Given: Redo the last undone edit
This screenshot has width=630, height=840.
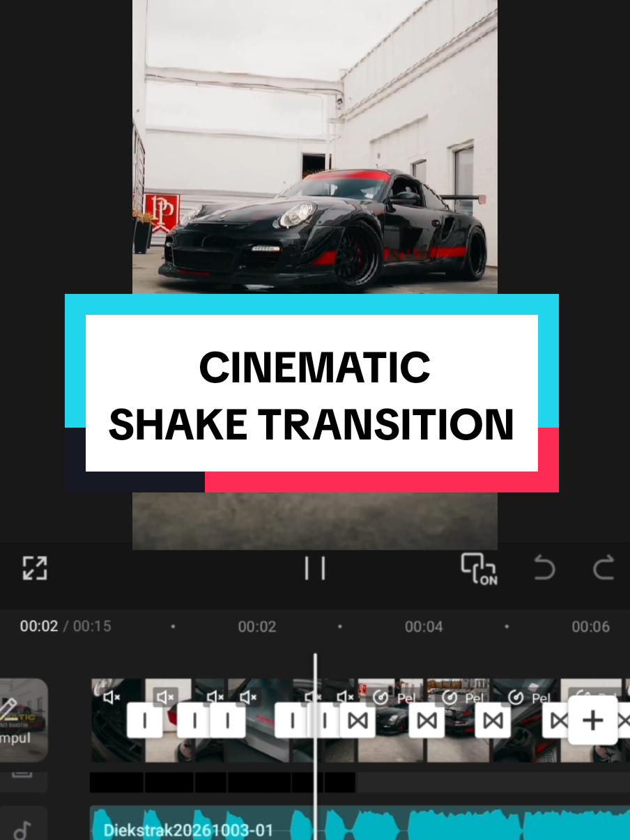Looking at the screenshot, I should coord(604,568).
